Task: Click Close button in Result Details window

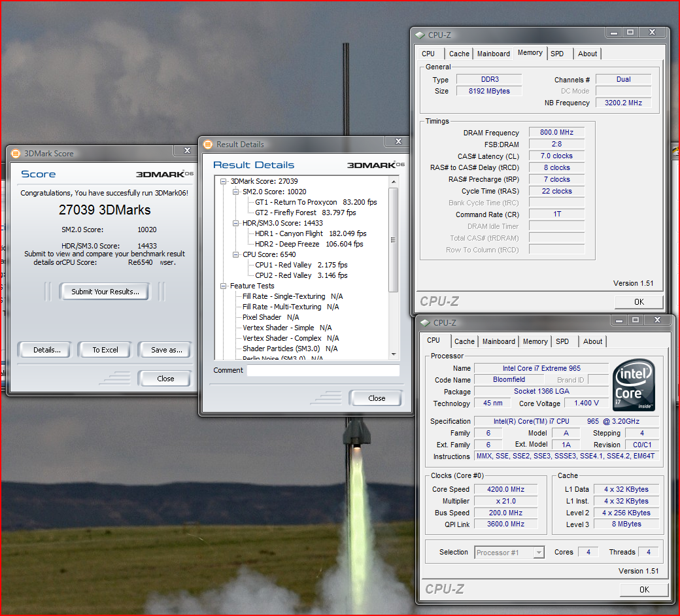Action: [x=377, y=398]
